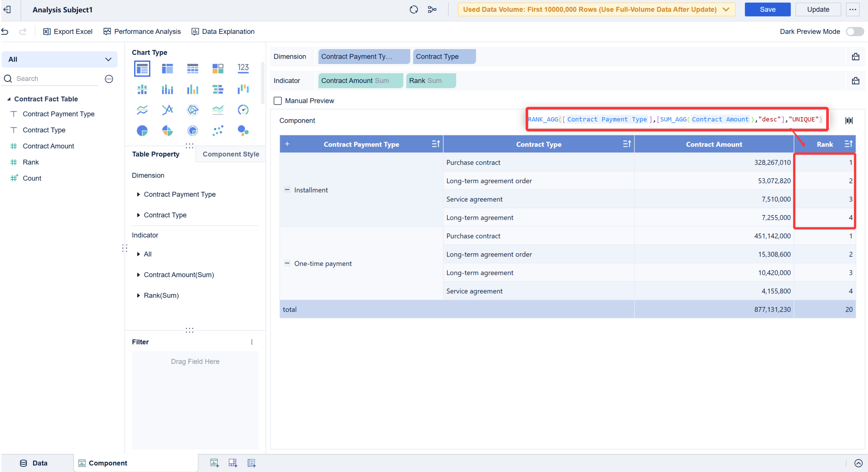868x472 pixels.
Task: Click the Save button
Action: (767, 9)
